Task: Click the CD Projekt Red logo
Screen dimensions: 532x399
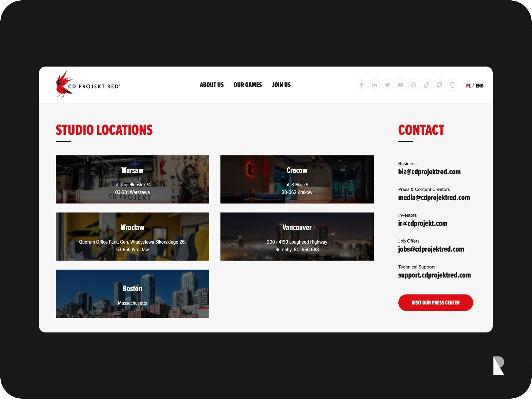Action: (88, 85)
